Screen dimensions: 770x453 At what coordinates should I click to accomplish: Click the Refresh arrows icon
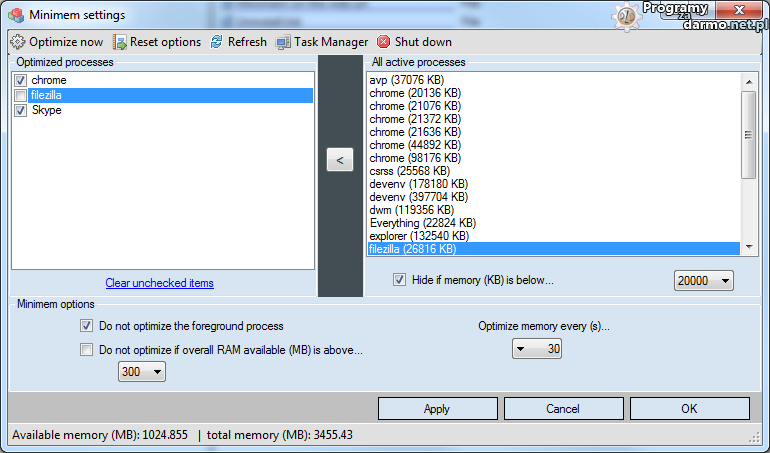click(x=217, y=42)
